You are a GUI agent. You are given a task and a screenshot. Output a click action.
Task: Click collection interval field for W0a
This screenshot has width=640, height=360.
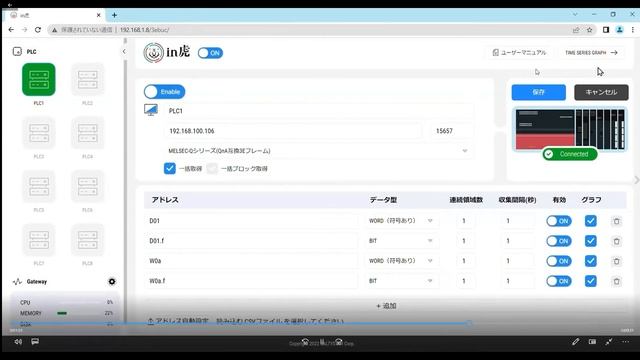tap(518, 261)
